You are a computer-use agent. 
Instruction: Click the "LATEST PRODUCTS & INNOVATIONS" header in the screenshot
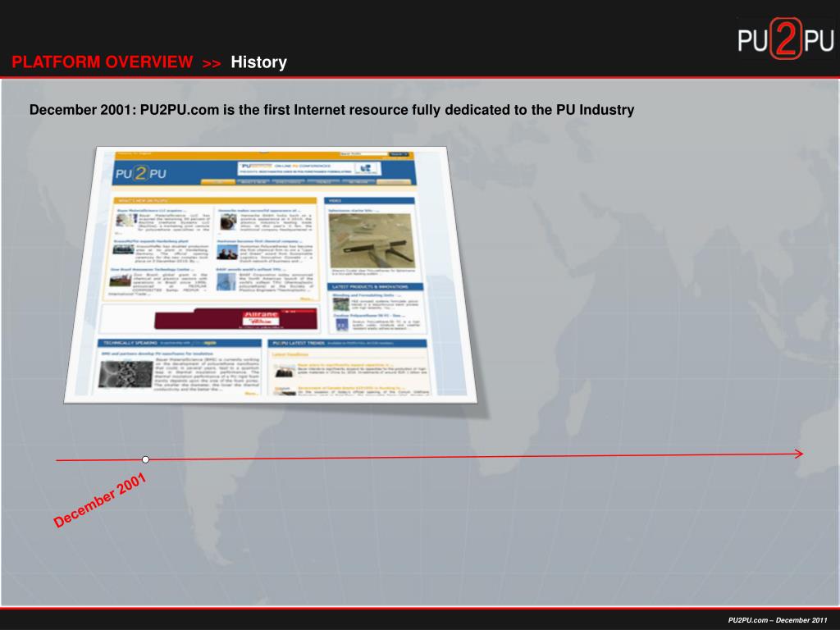click(376, 286)
